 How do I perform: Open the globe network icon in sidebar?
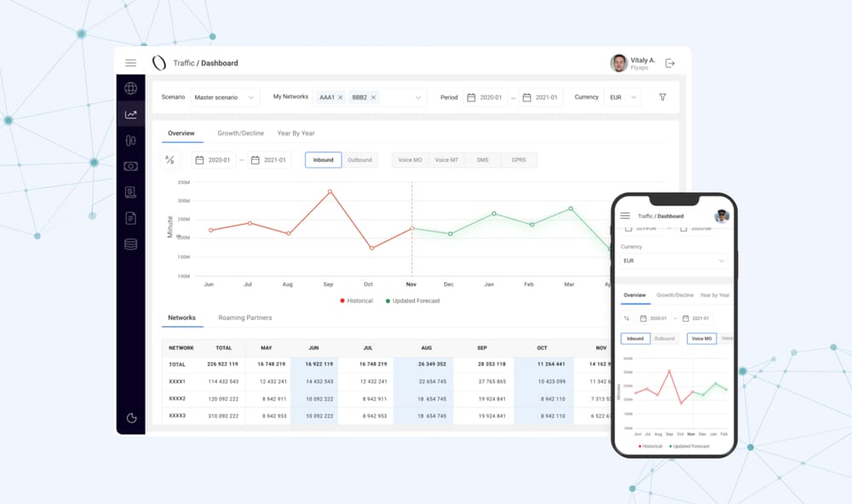[x=130, y=88]
